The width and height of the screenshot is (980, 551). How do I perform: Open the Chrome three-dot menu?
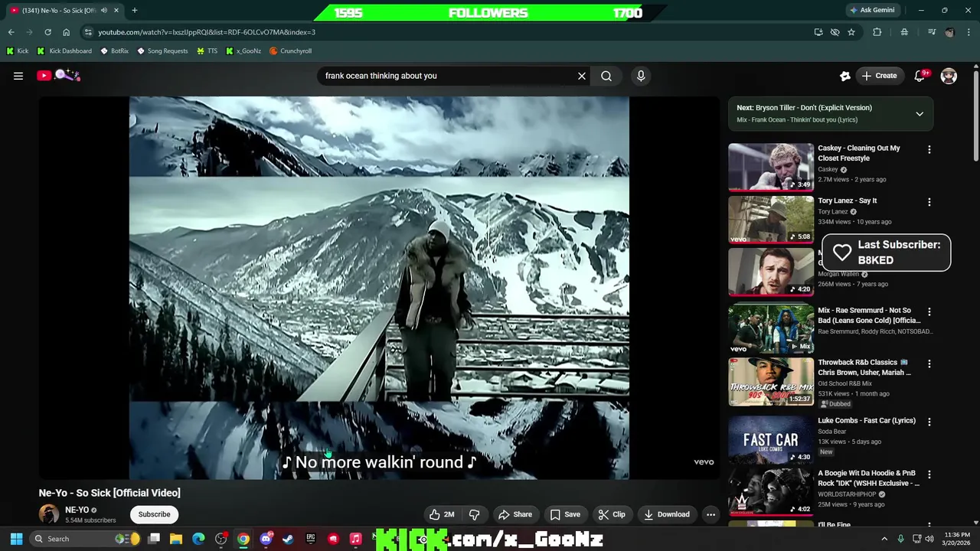[x=969, y=32]
